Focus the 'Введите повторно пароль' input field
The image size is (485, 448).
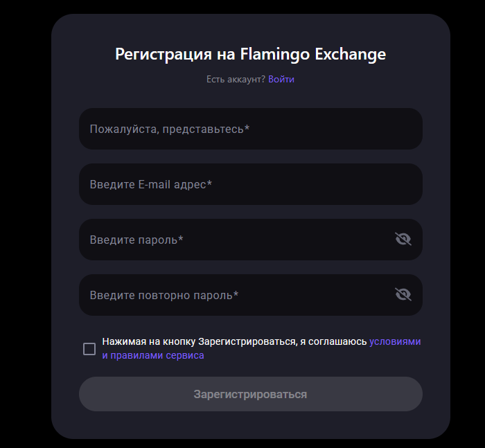tap(236, 295)
